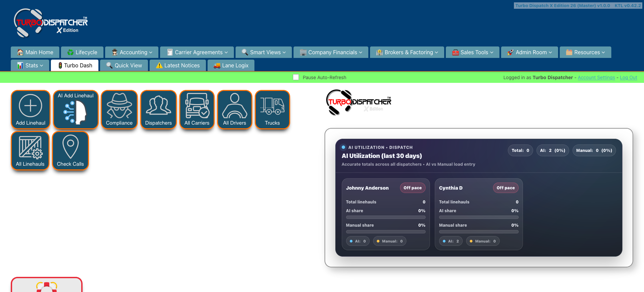Expand the Company Financials dropdown
This screenshot has width=644, height=292.
coord(331,52)
